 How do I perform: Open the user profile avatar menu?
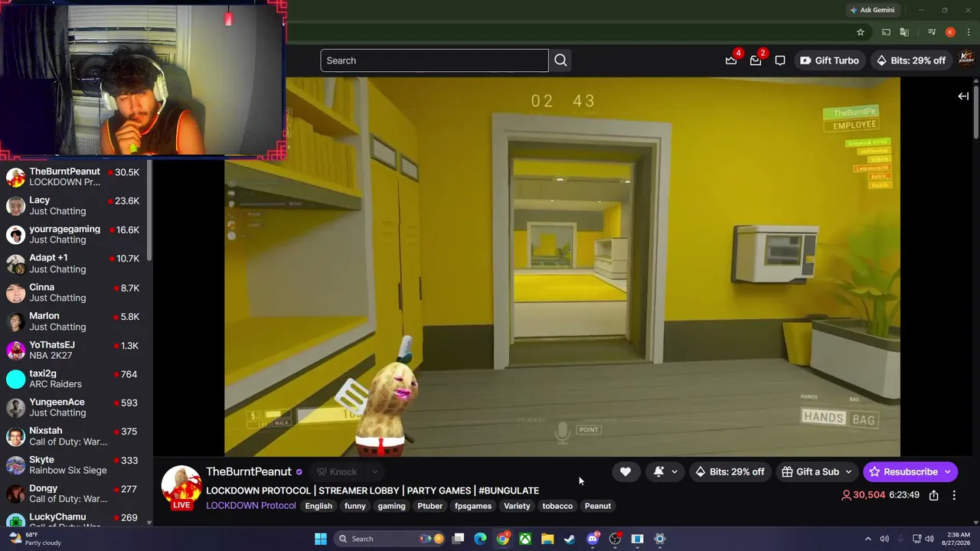click(966, 60)
